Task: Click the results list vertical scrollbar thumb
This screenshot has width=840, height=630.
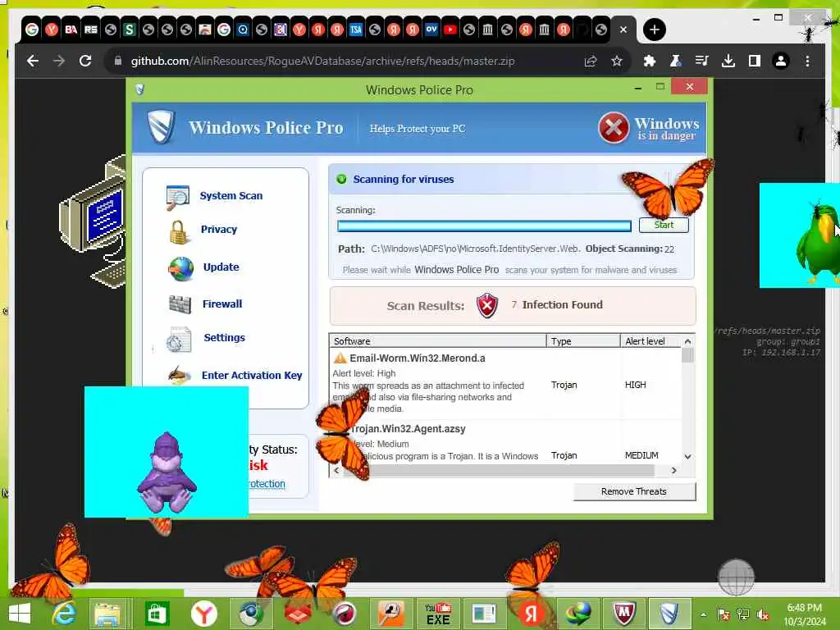Action: click(688, 355)
